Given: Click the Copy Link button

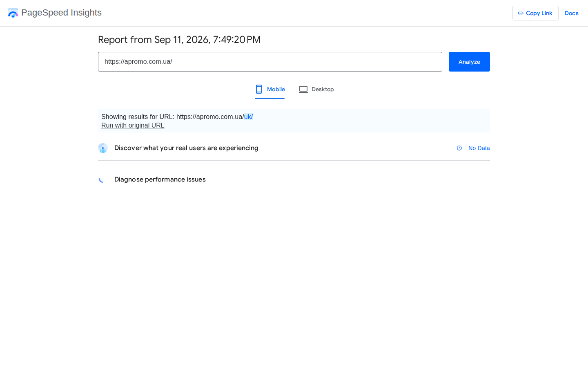Looking at the screenshot, I should point(535,13).
